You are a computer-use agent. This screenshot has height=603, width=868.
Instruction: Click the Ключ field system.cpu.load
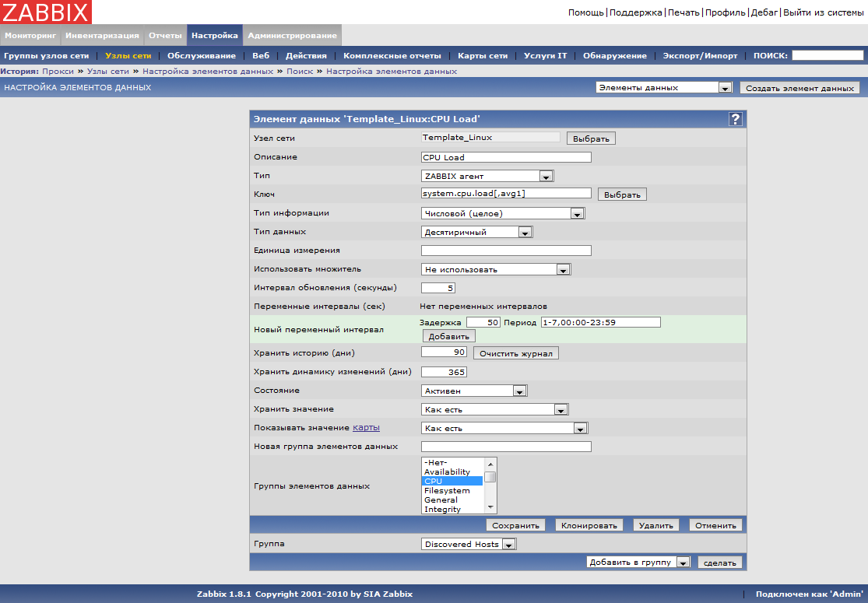click(x=506, y=194)
